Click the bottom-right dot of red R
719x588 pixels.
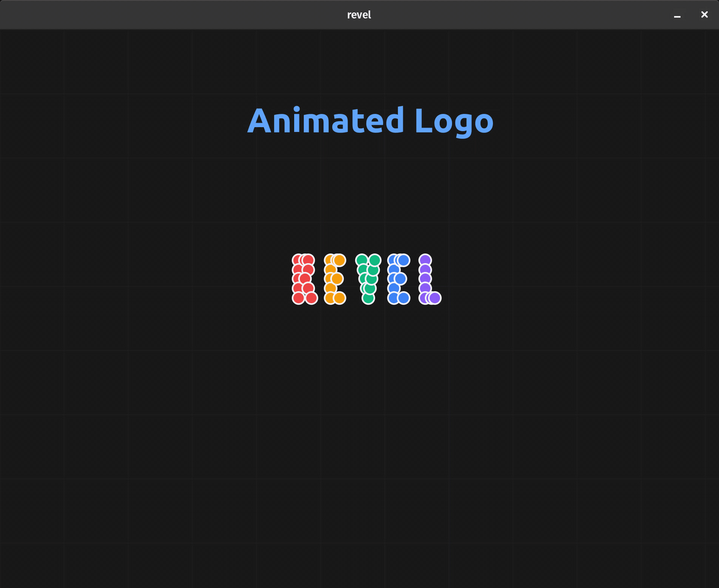(x=312, y=298)
